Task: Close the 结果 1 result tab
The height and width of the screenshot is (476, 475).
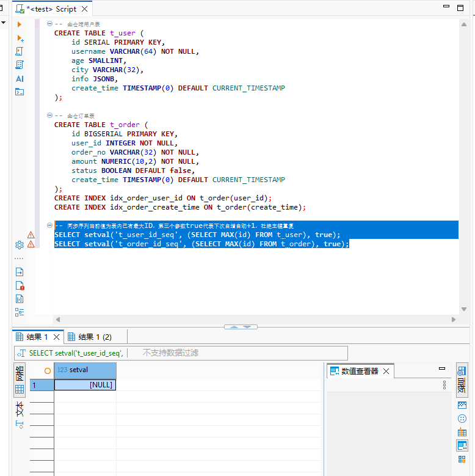Action: pos(56,337)
